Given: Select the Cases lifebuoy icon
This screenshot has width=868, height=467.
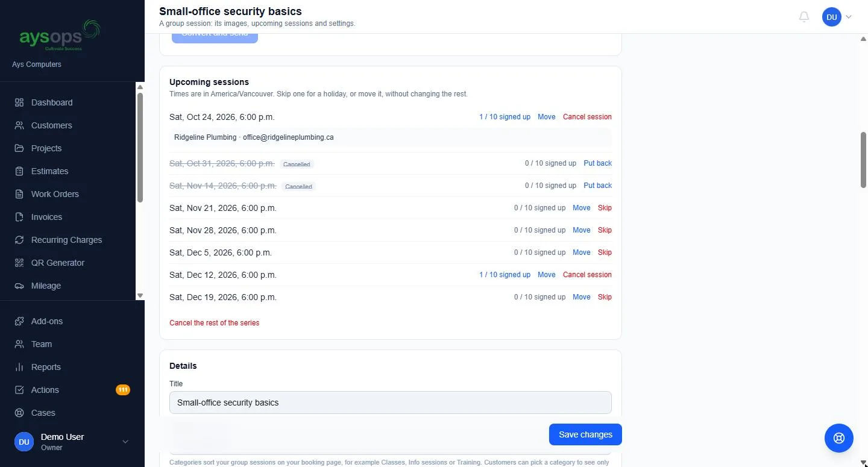Looking at the screenshot, I should click(19, 413).
